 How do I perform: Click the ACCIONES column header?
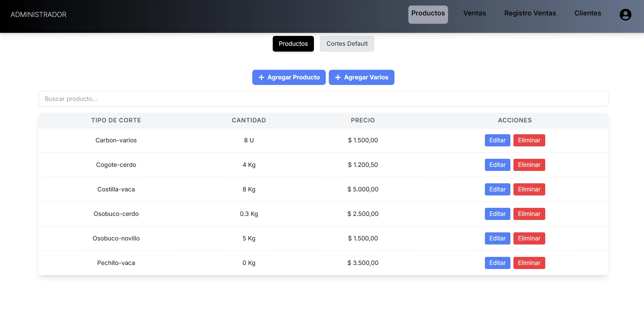point(515,120)
